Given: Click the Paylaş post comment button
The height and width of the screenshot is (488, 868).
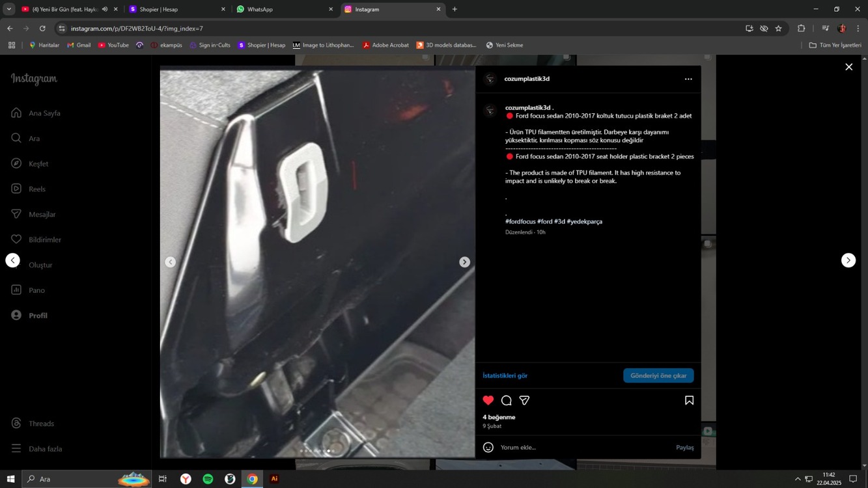Looking at the screenshot, I should tap(684, 448).
